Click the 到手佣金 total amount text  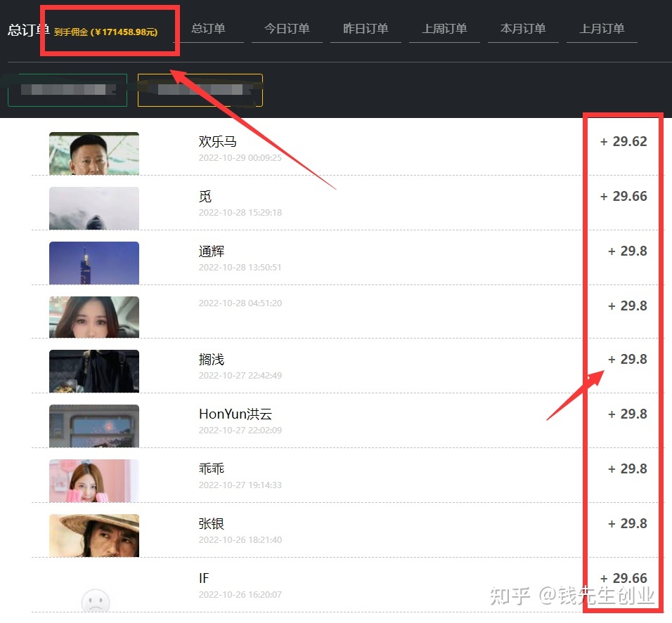106,32
